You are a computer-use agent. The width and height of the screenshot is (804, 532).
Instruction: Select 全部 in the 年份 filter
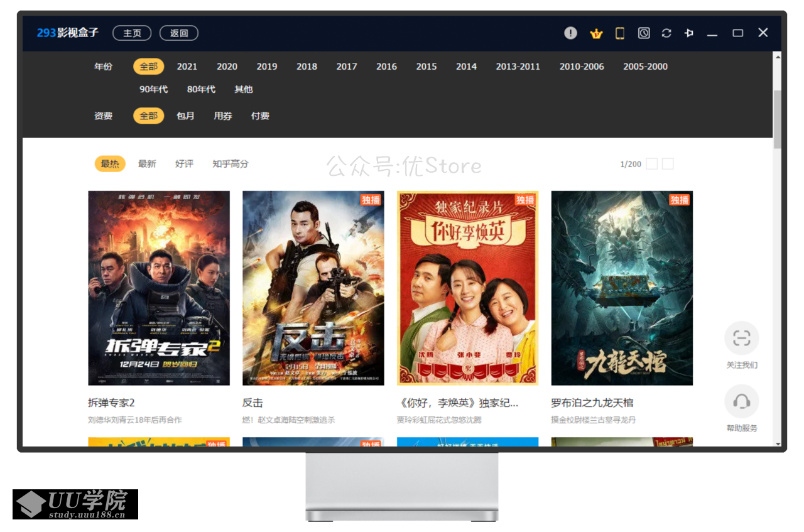coord(149,66)
